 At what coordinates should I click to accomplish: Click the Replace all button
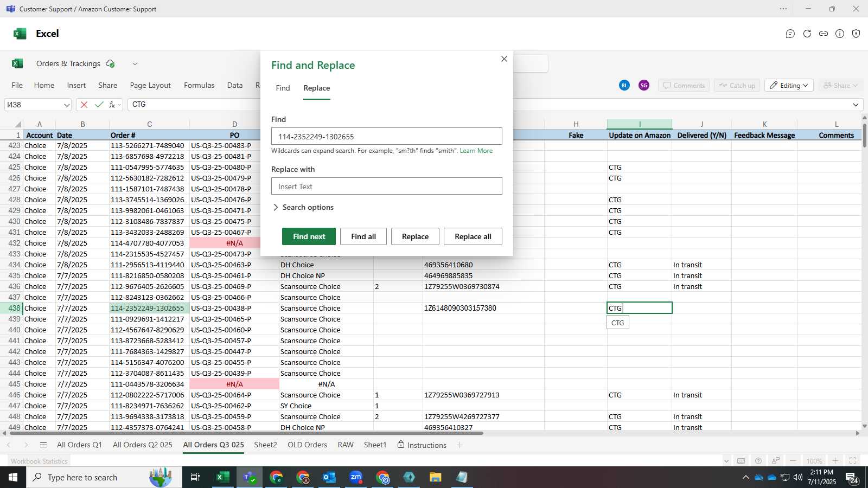[x=473, y=236]
